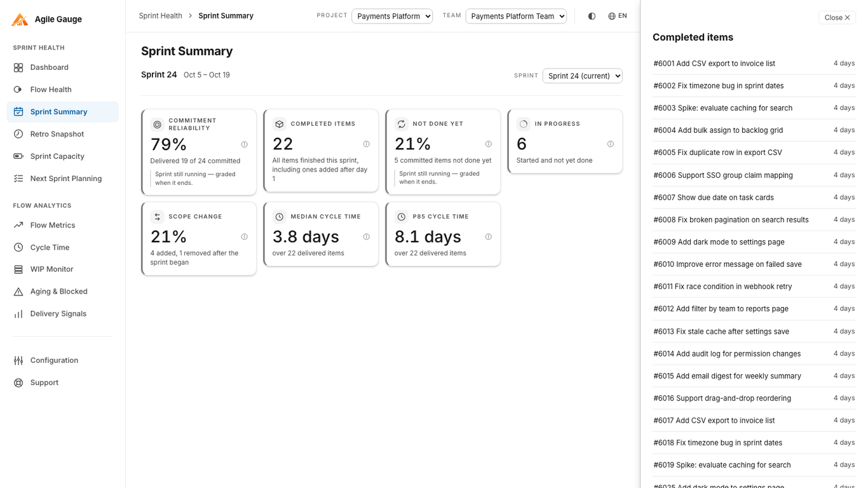Click info icon on In Progress card
The width and height of the screenshot is (868, 488).
click(611, 144)
